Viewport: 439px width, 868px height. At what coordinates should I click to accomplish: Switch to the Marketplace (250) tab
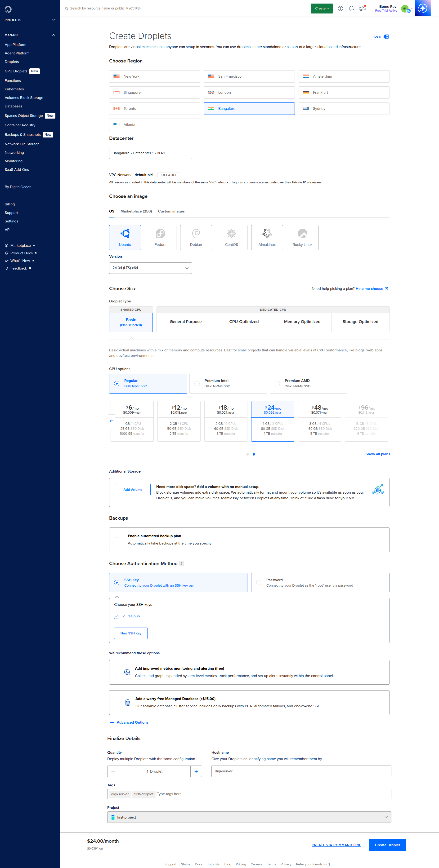coord(136,211)
